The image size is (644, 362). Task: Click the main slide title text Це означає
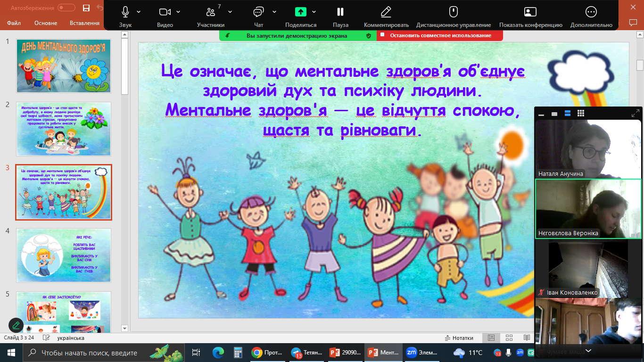point(343,100)
